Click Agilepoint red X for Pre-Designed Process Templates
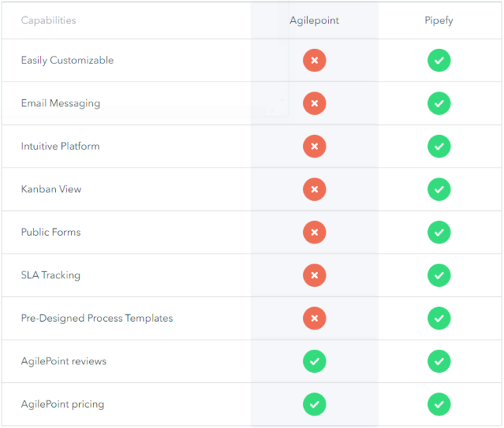The height and width of the screenshot is (428, 504). point(314,318)
